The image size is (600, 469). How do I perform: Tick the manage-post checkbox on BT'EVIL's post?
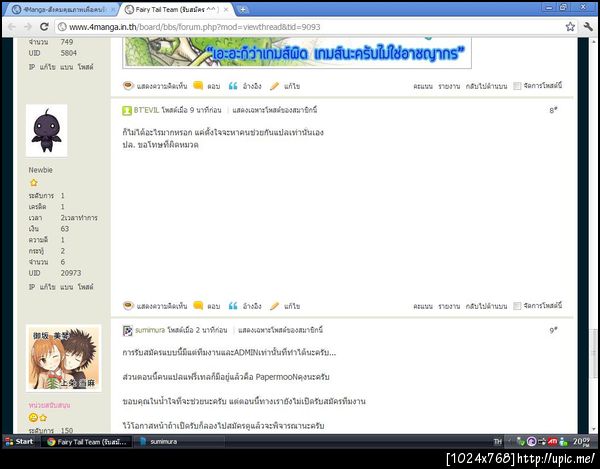517,306
